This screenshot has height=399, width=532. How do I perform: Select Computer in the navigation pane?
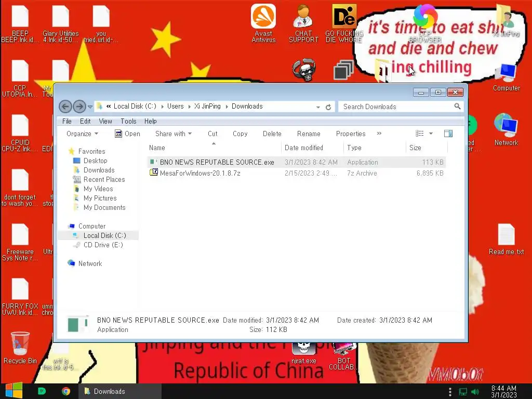tap(91, 226)
